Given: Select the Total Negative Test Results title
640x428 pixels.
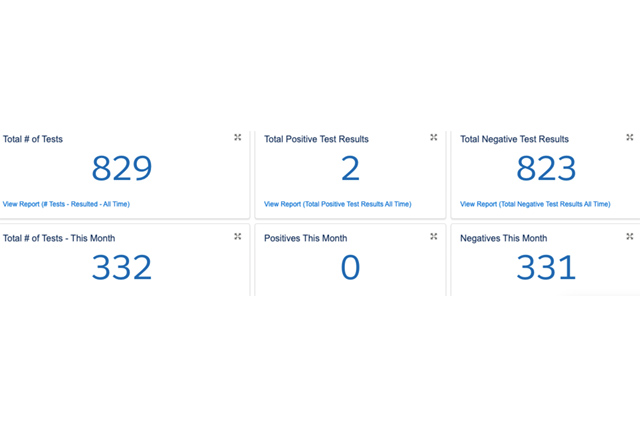Looking at the screenshot, I should (x=514, y=139).
